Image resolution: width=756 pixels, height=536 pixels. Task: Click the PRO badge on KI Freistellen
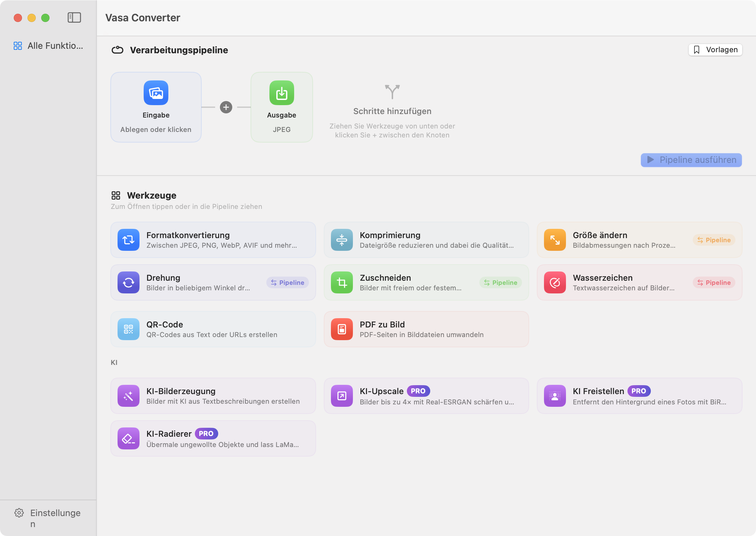[639, 391]
